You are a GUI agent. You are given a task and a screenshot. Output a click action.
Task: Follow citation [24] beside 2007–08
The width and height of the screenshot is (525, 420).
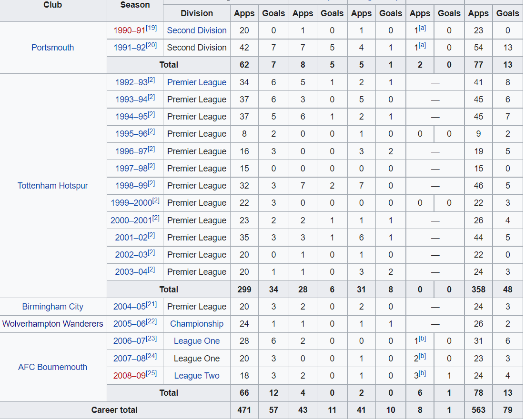pos(151,356)
